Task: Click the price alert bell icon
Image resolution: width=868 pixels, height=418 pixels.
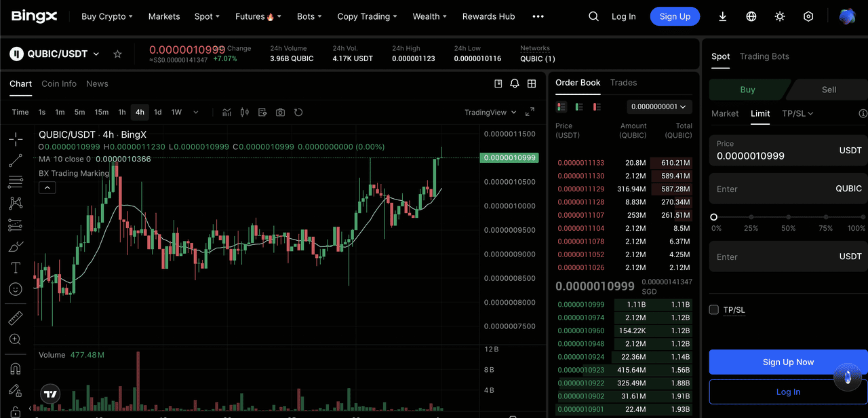Action: pyautogui.click(x=515, y=83)
